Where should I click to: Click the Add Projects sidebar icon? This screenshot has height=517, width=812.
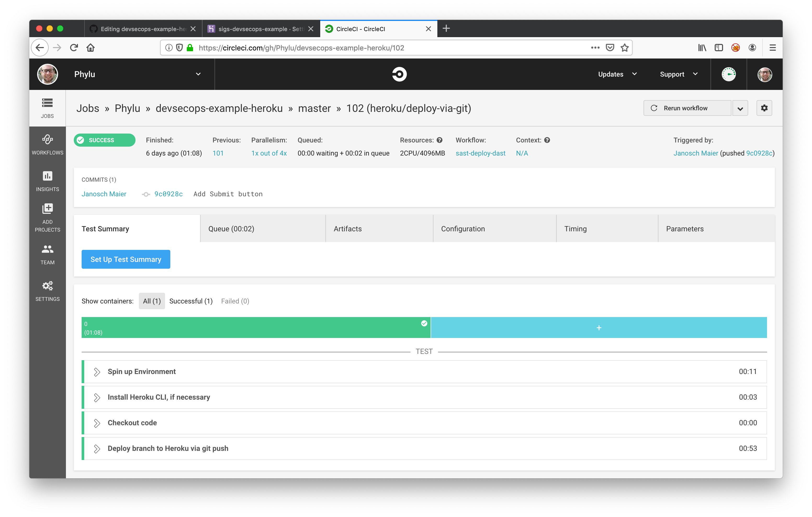pos(48,217)
